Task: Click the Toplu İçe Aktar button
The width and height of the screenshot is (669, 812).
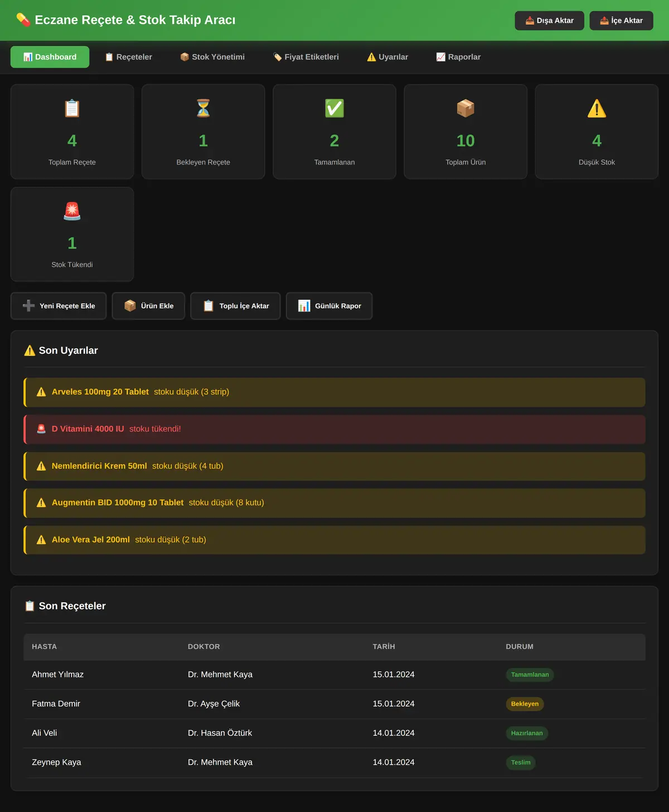Action: [x=235, y=306]
